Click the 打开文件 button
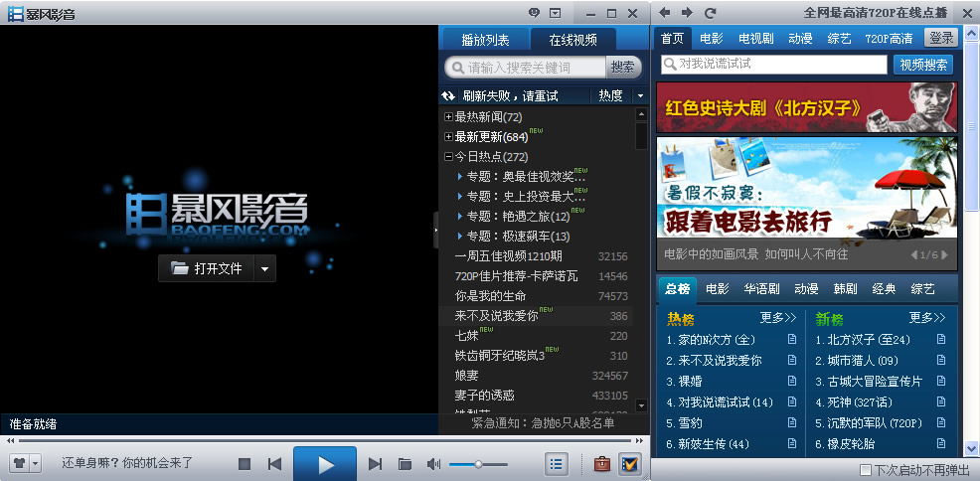This screenshot has width=980, height=481. 207,268
